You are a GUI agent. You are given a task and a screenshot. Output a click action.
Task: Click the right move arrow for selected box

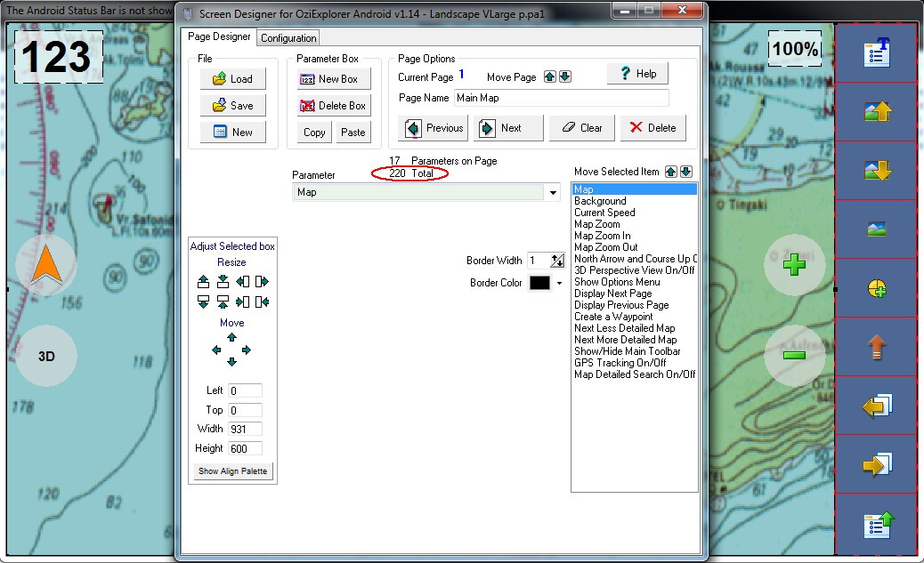[x=247, y=350]
